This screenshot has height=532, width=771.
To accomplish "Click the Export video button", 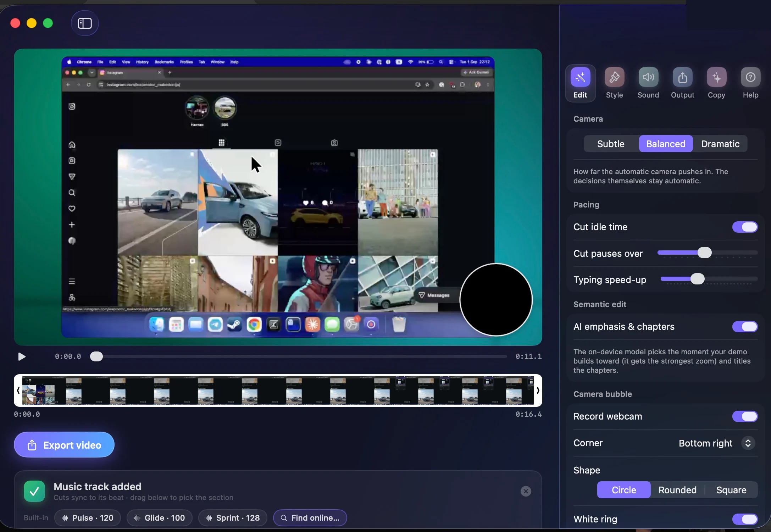I will point(64,445).
